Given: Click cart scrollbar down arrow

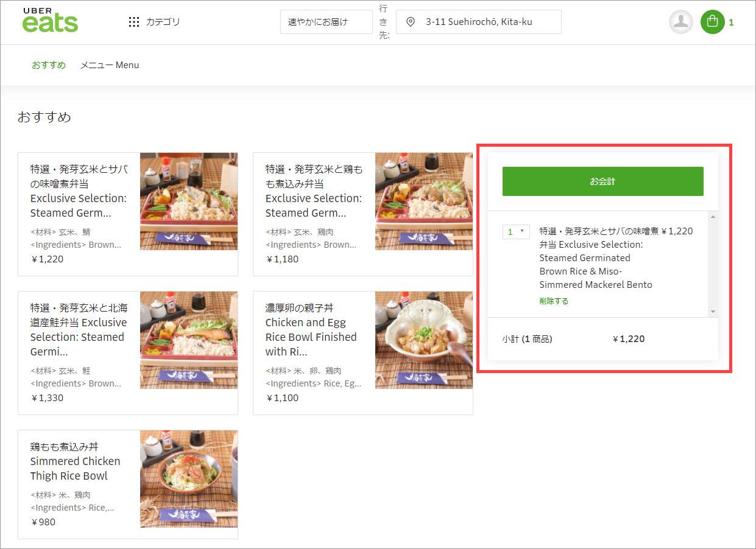Looking at the screenshot, I should pos(713,312).
